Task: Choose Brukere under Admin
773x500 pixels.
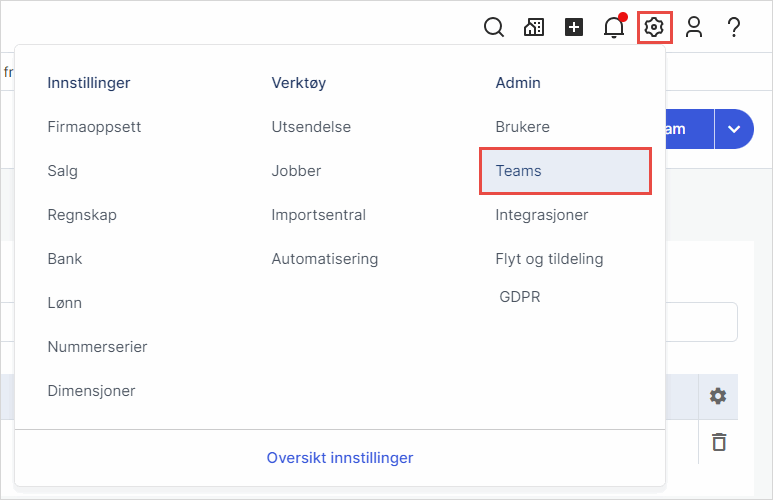Action: (522, 127)
